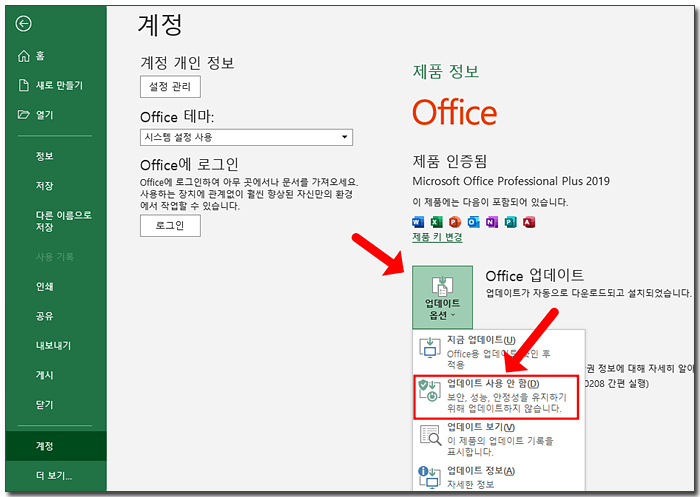
Task: Click the Publisher app icon
Action: 510,222
